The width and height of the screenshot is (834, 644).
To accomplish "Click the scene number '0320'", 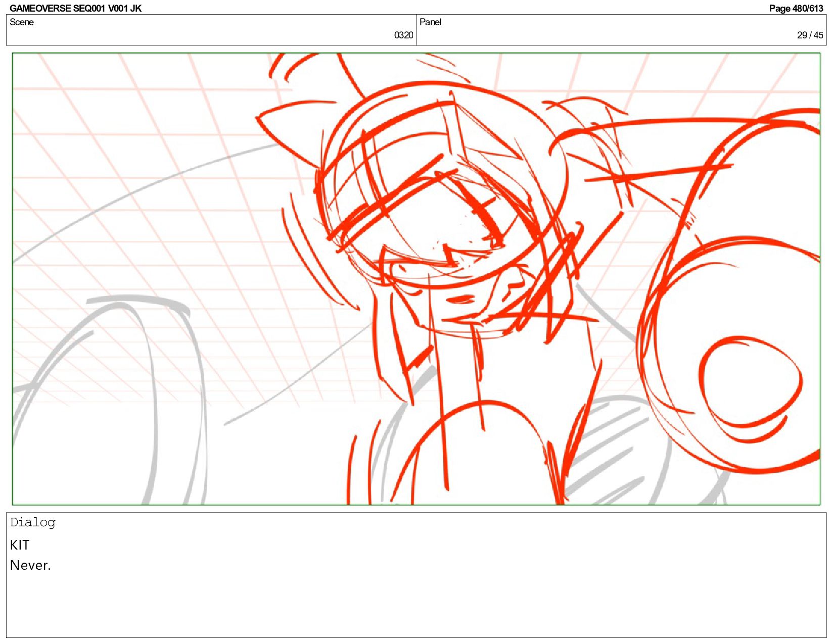I will 403,35.
